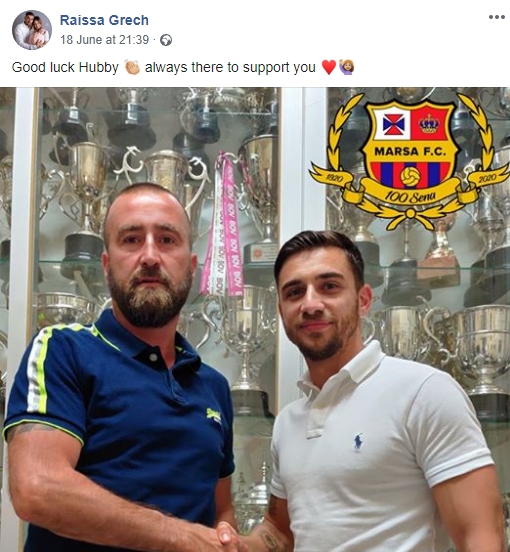Open Raissa Grech's profile picture

click(x=32, y=30)
